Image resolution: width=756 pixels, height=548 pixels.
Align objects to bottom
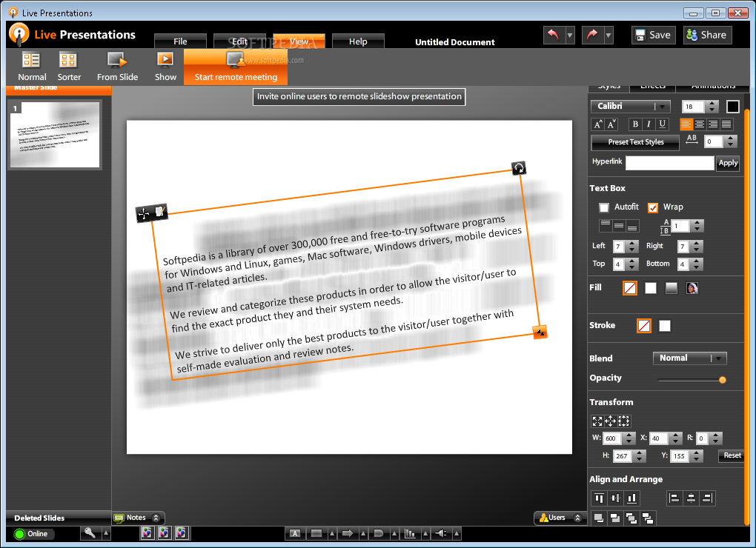tap(631, 498)
